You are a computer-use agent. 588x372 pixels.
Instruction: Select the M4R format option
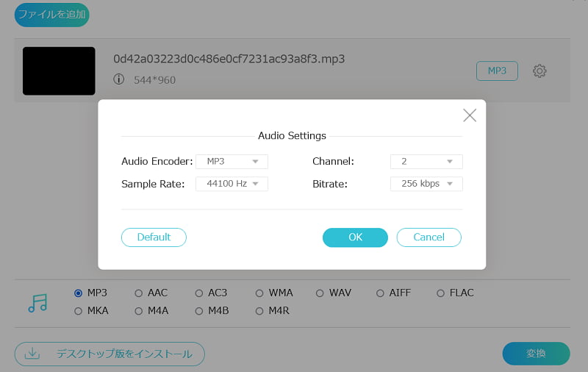coord(259,311)
